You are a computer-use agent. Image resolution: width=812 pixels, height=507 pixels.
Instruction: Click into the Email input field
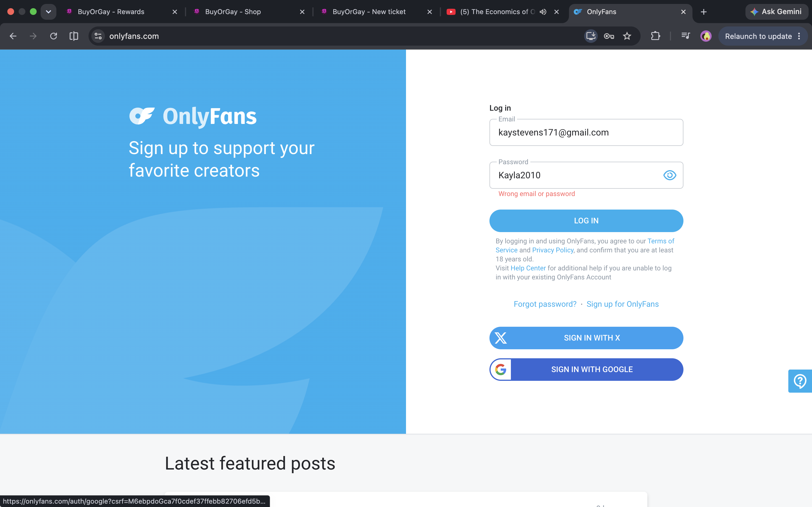(586, 132)
